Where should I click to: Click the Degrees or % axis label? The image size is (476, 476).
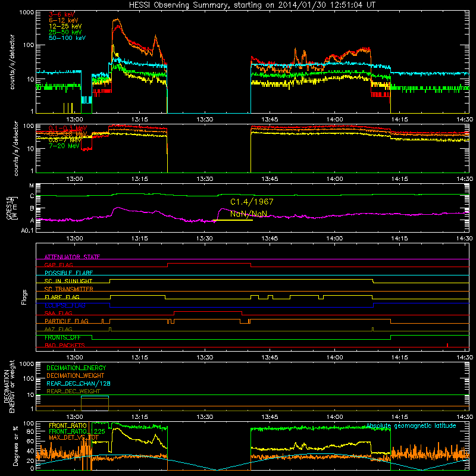click(15, 446)
